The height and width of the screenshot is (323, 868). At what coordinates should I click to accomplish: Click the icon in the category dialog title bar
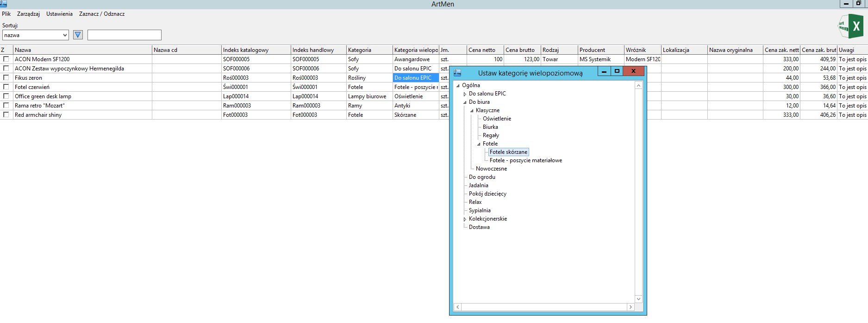point(457,73)
